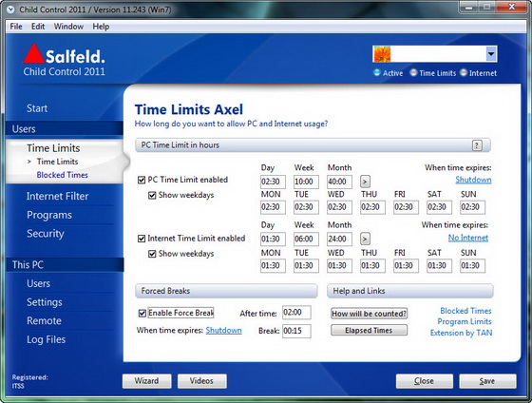532x403 pixels.
Task: Open the Window menu
Action: tap(68, 27)
